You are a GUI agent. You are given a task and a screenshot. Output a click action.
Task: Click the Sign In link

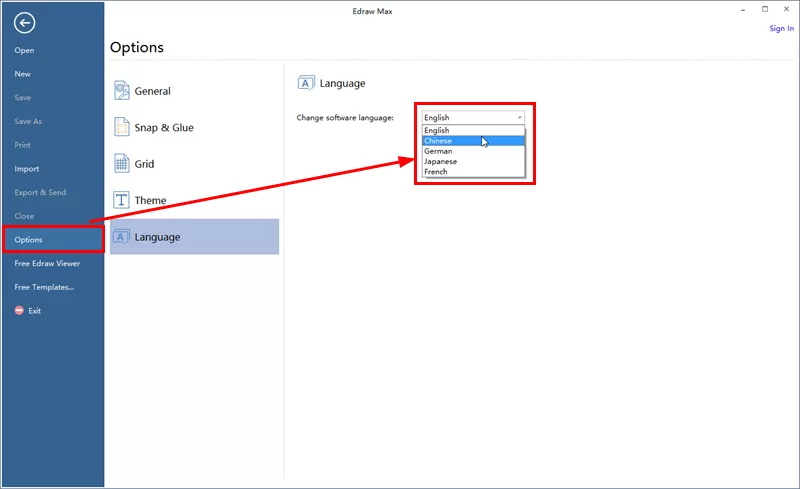(x=782, y=29)
